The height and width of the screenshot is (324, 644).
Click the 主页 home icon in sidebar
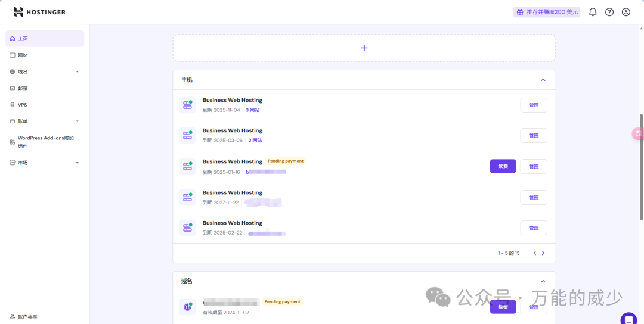point(13,39)
